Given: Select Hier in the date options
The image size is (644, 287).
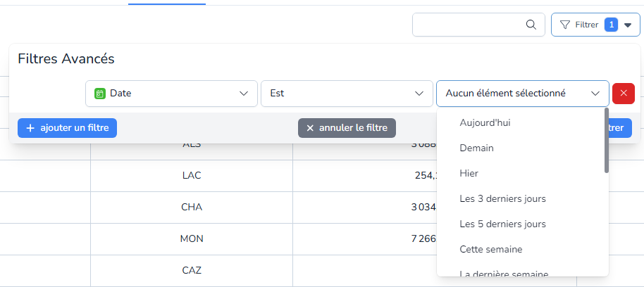Looking at the screenshot, I should [x=469, y=173].
